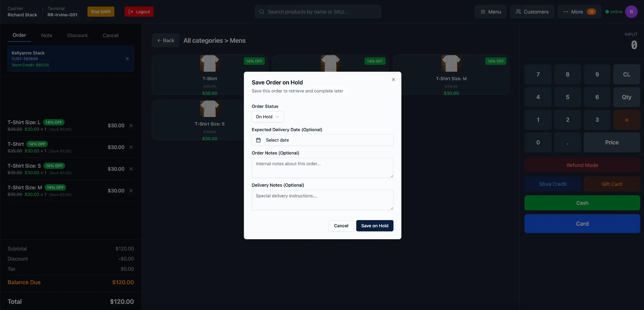644x310 pixels.
Task: Click the End Shift button
Action: pos(101,12)
